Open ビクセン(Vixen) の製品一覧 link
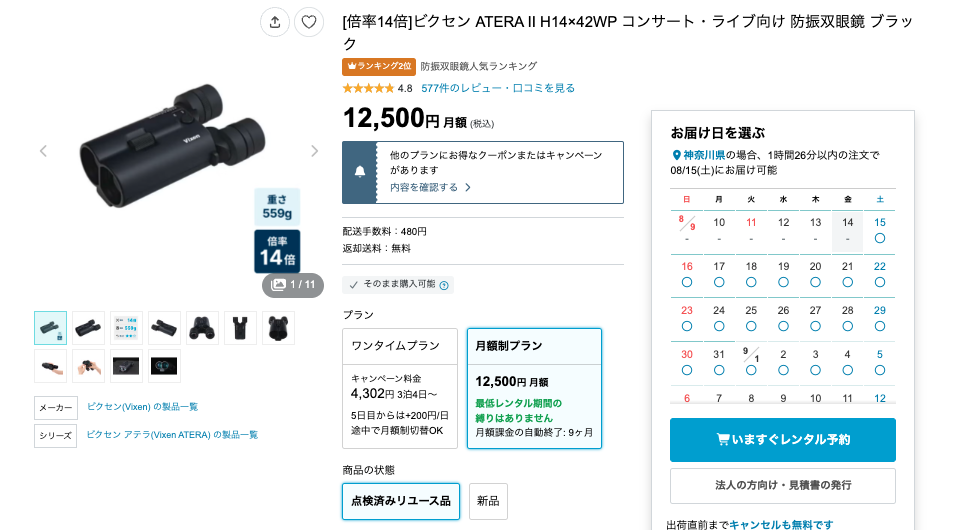The image size is (965, 530). tap(142, 407)
